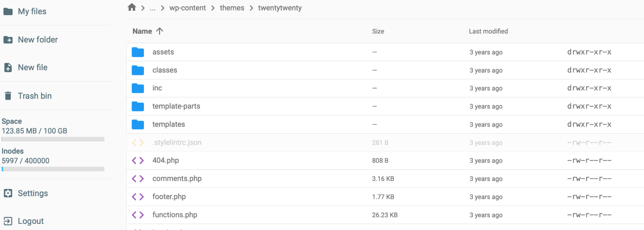Sort by Last modified column
Image resolution: width=644 pixels, height=230 pixels.
(x=488, y=31)
